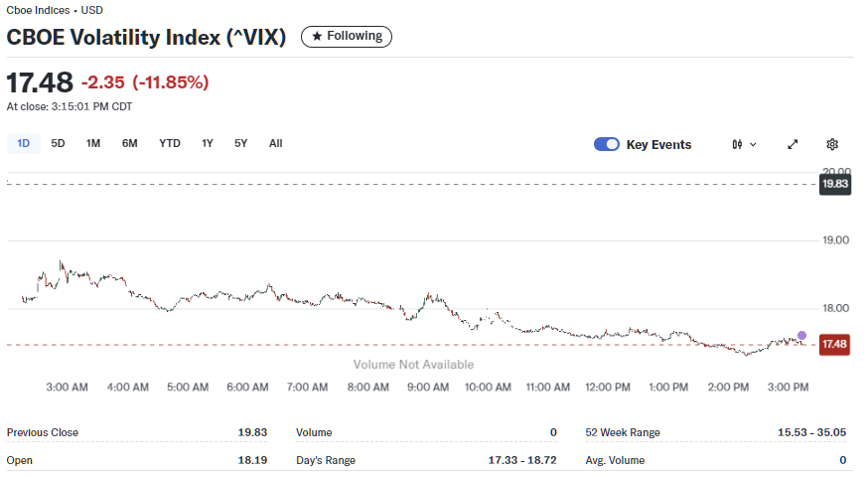
Task: Open the candlestick chart type dropdown
Action: pyautogui.click(x=744, y=145)
